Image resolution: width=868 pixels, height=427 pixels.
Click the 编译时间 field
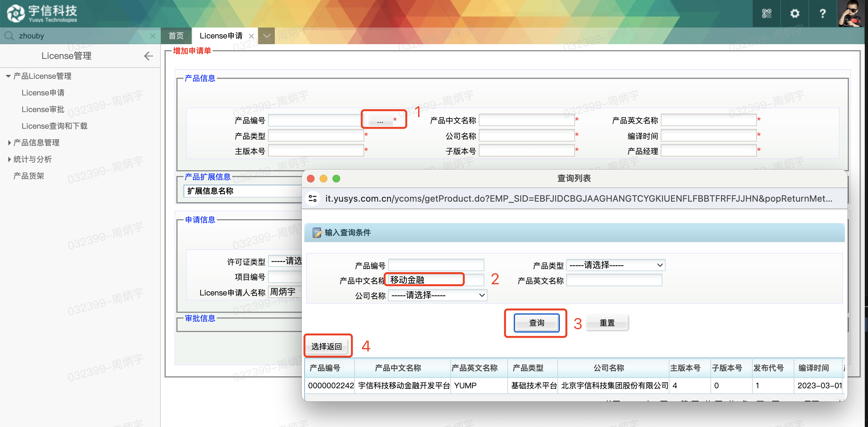click(x=708, y=135)
